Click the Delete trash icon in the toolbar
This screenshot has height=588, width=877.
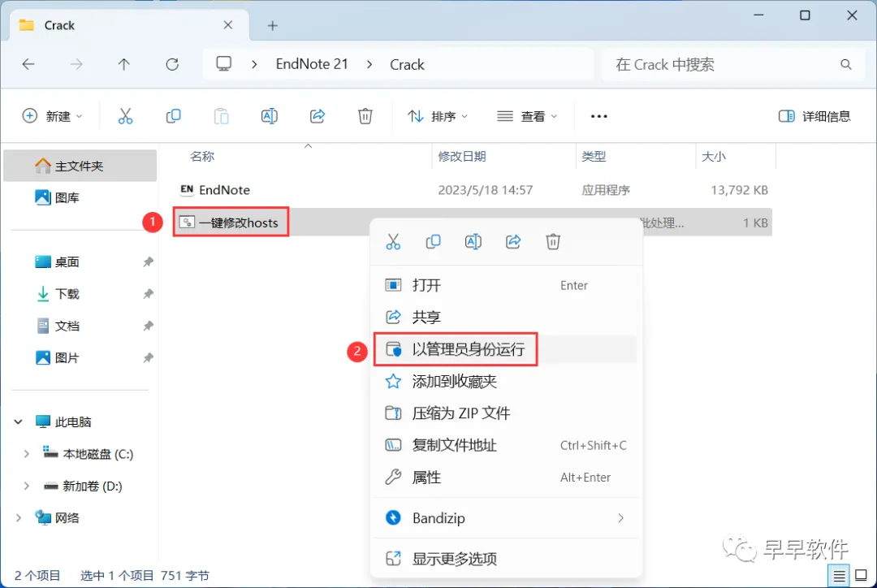point(365,116)
